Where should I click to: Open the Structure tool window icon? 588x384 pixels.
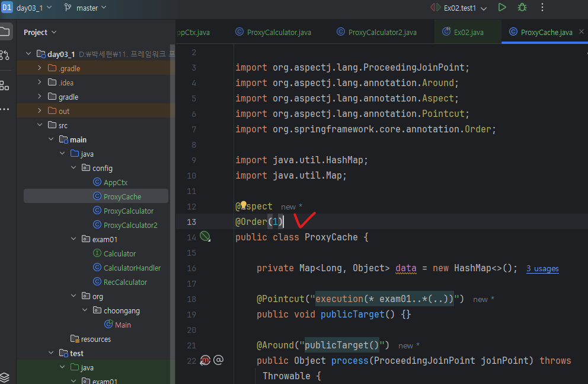click(x=5, y=85)
